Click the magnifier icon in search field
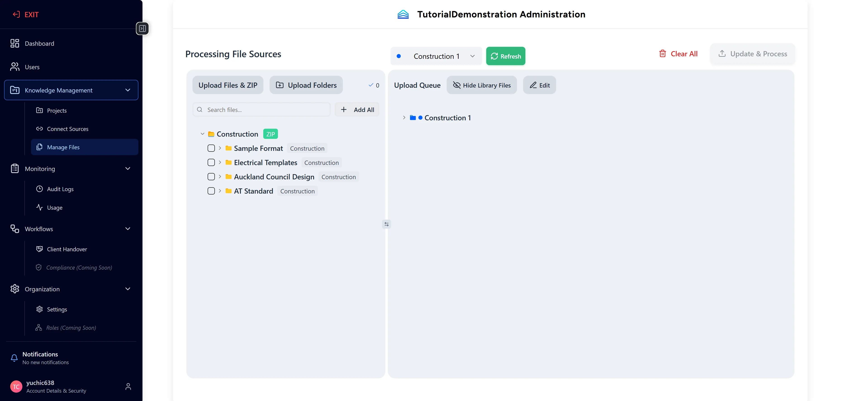Screen dimensions: 868x401 tap(200, 109)
